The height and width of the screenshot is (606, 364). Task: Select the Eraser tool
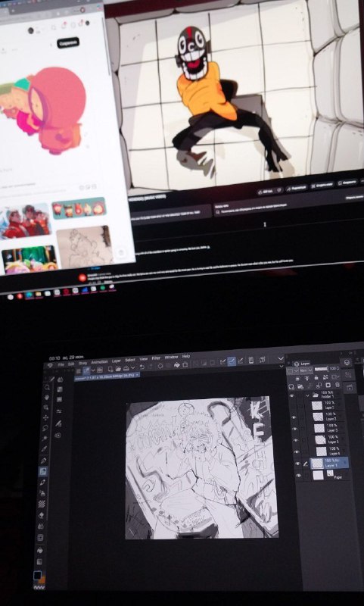(x=42, y=514)
